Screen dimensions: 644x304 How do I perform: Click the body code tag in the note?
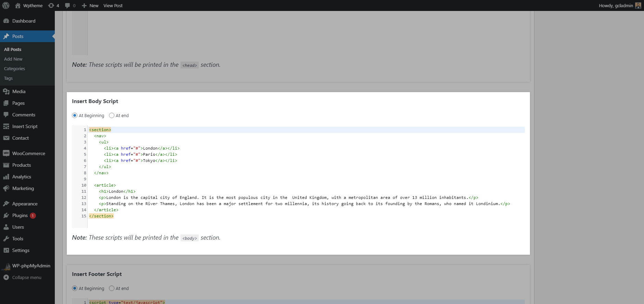189,238
